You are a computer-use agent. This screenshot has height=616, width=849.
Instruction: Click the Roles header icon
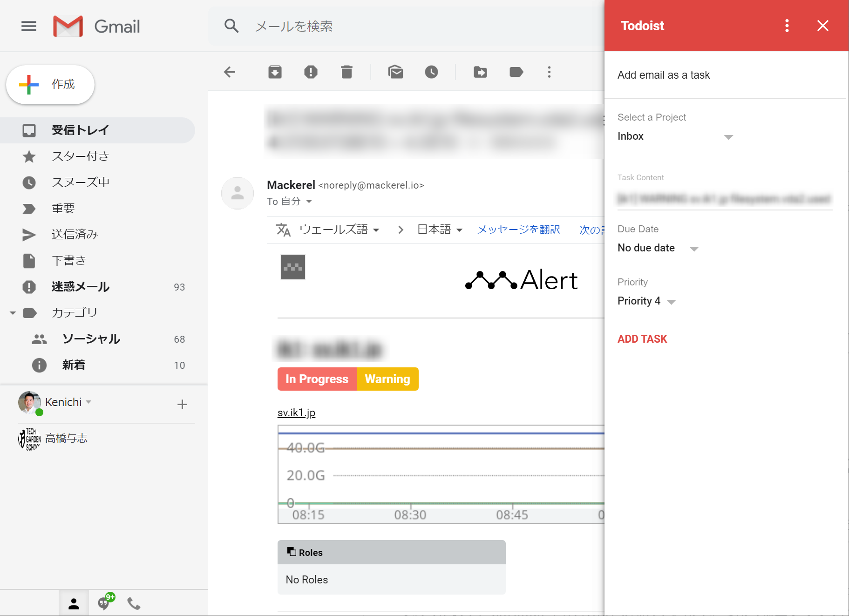[x=292, y=552]
